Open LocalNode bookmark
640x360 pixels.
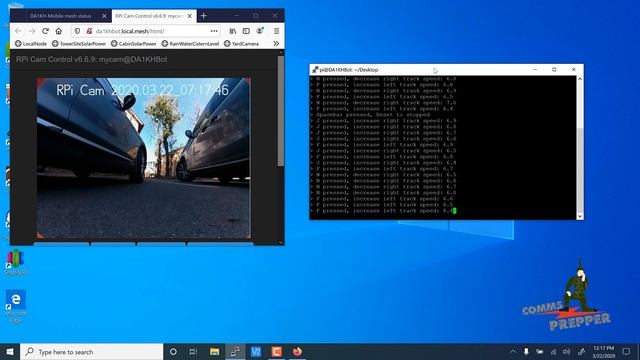click(x=31, y=44)
